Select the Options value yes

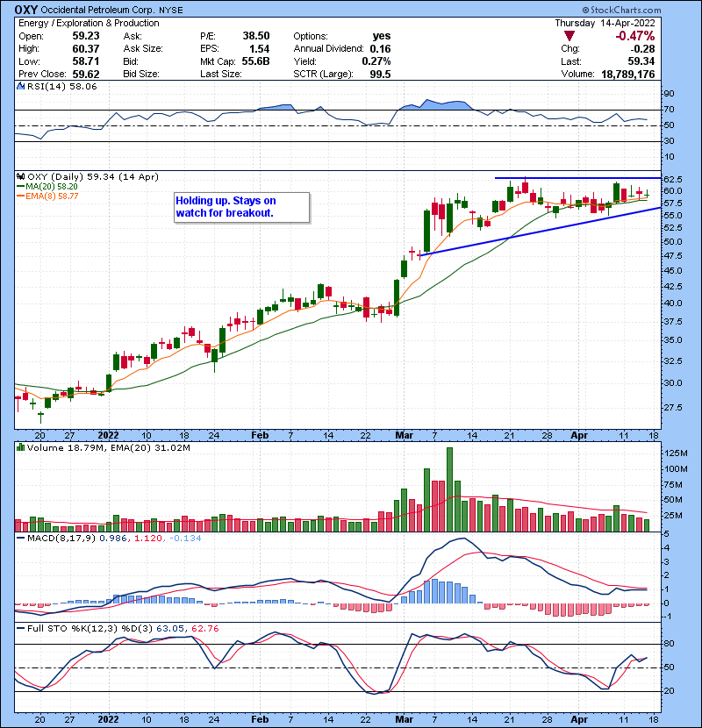pos(382,36)
